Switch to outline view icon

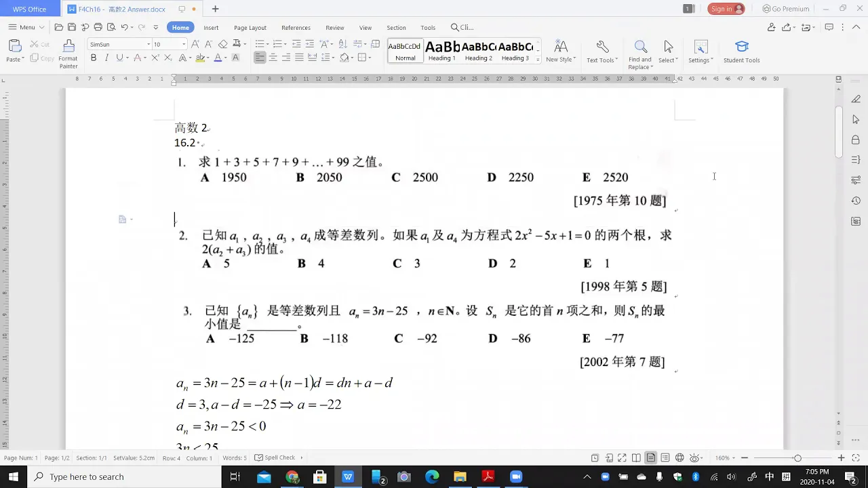[x=665, y=458]
